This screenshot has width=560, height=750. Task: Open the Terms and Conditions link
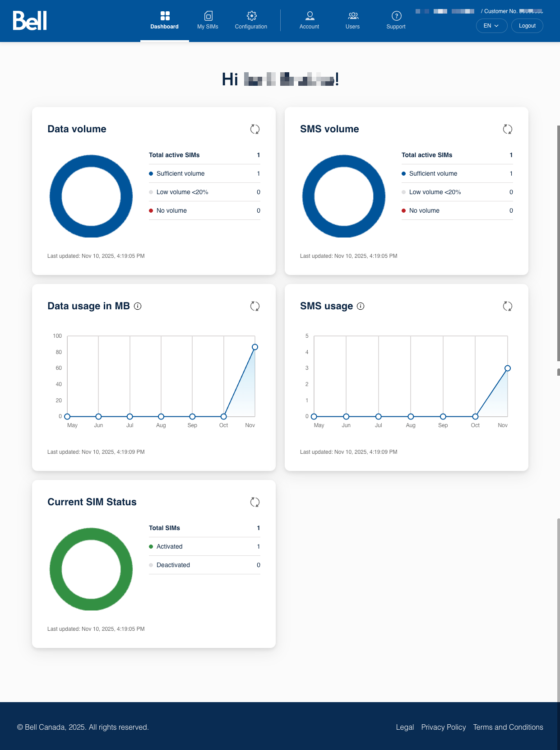[508, 727]
